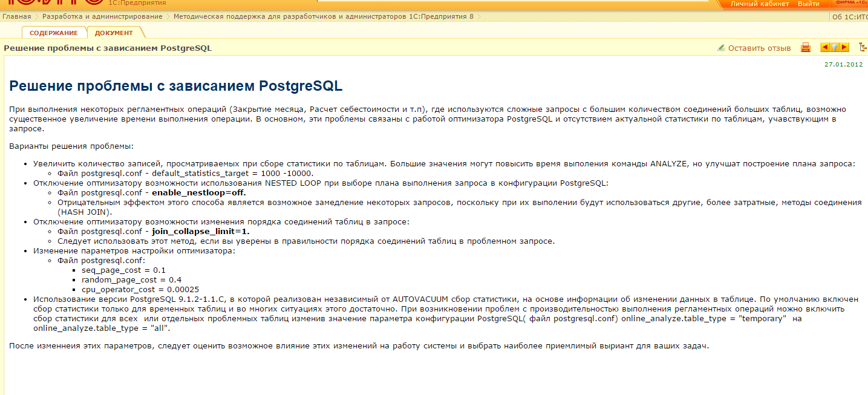868x395 pixels.
Task: Click the text join_collapse_limit=1.
Action: (x=201, y=231)
